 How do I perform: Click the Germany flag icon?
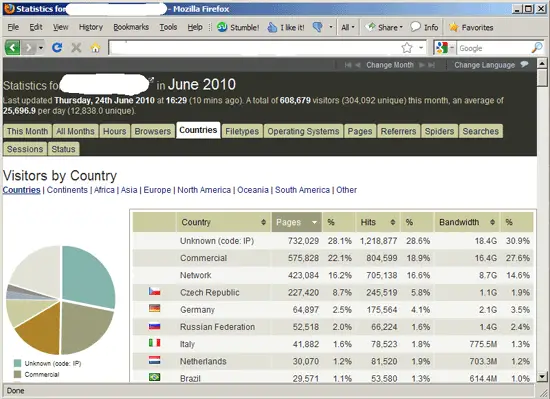[x=154, y=309]
